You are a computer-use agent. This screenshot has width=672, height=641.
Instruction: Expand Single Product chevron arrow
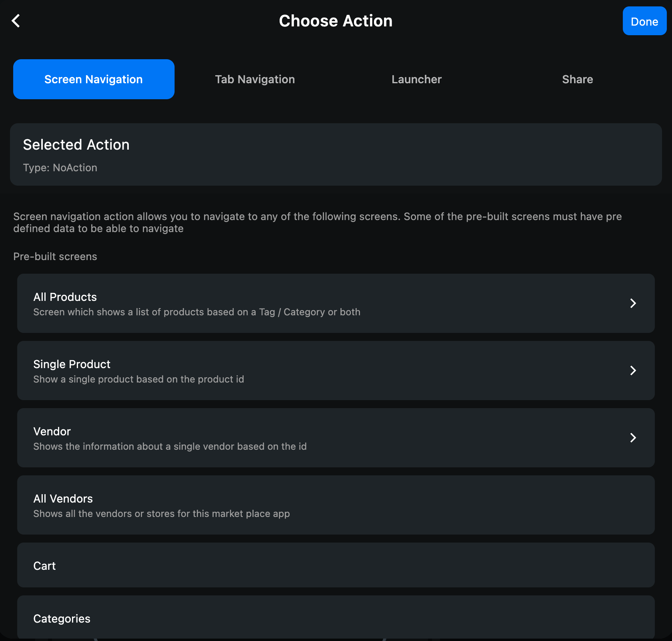point(633,371)
